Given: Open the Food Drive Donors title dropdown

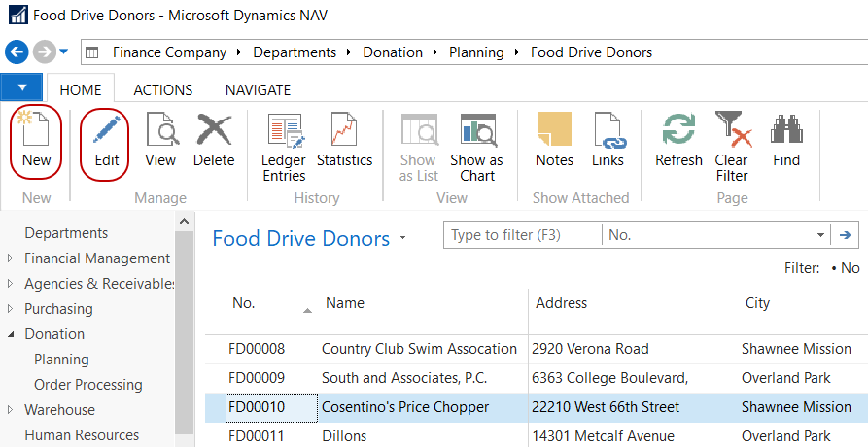Looking at the screenshot, I should pos(403,238).
